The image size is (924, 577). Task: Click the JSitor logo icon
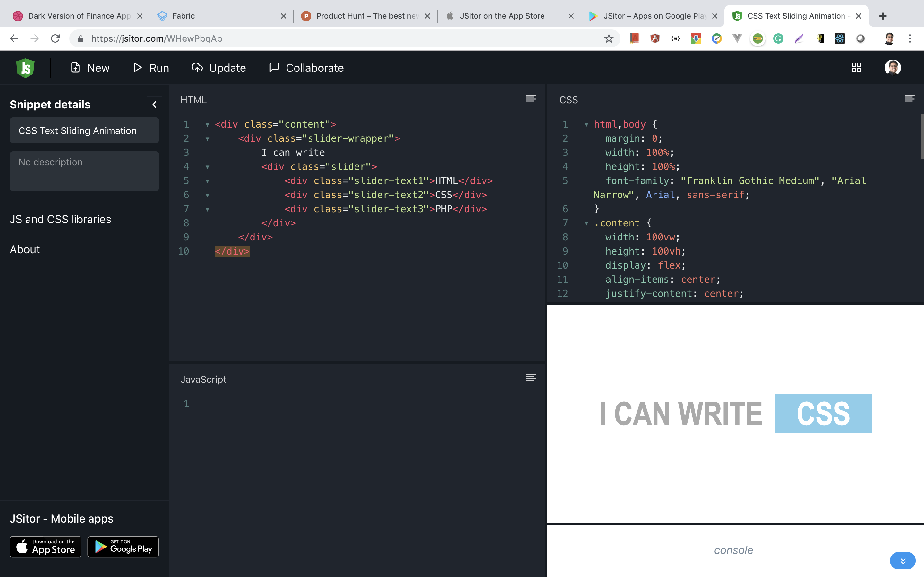pos(25,68)
